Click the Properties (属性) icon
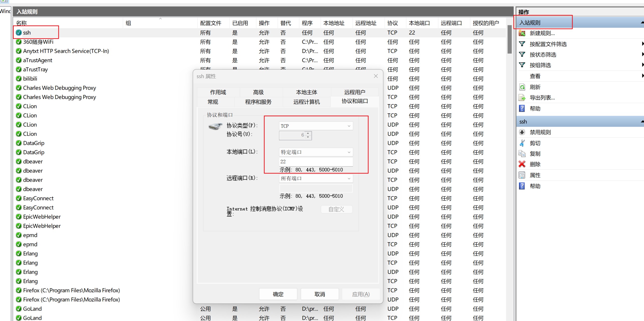644x321 pixels. pyautogui.click(x=522, y=175)
